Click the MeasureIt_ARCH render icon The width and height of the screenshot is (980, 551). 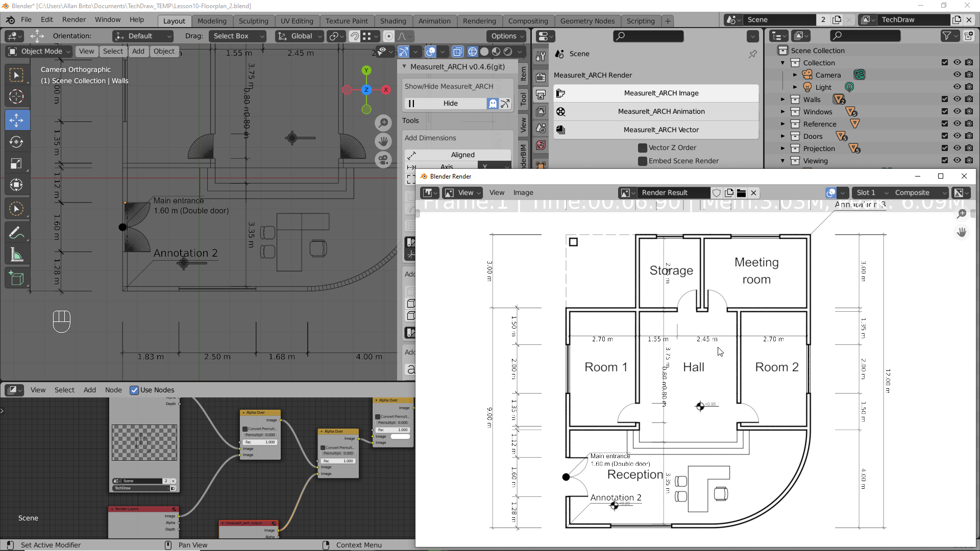pos(560,93)
